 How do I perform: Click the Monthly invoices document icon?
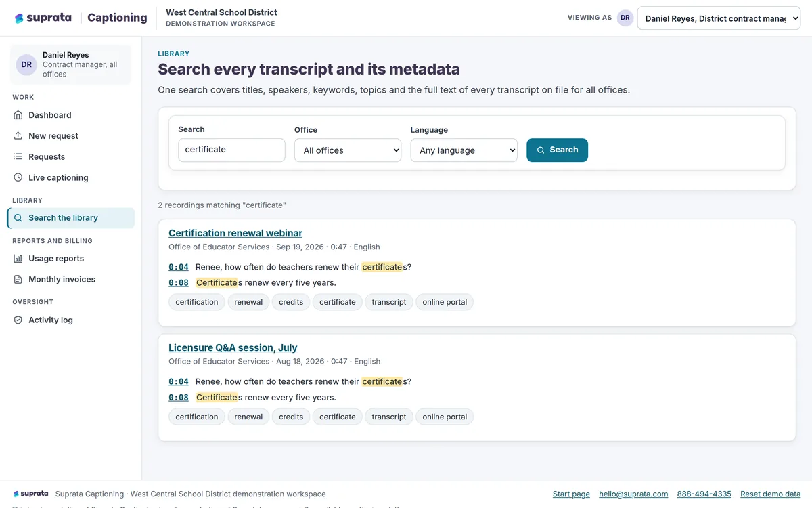18,280
